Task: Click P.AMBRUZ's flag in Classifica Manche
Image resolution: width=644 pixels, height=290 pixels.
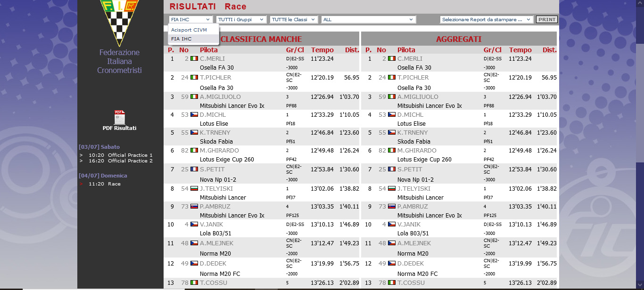Action: 194,207
